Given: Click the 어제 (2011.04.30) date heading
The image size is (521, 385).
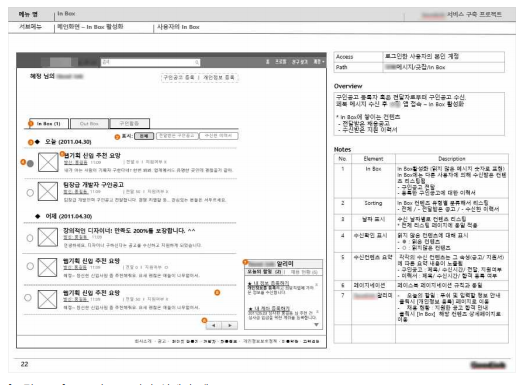Looking at the screenshot, I should click(x=69, y=216).
